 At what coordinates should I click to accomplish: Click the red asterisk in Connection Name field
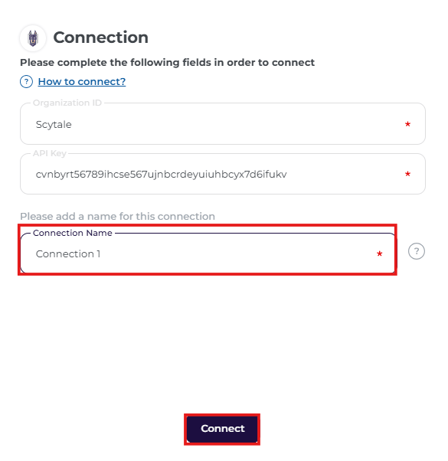coord(379,254)
